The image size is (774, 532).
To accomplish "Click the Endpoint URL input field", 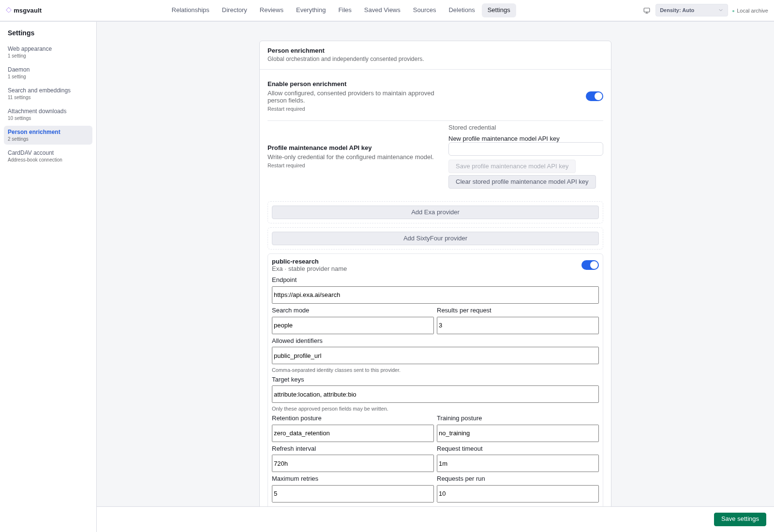I will click(x=435, y=295).
